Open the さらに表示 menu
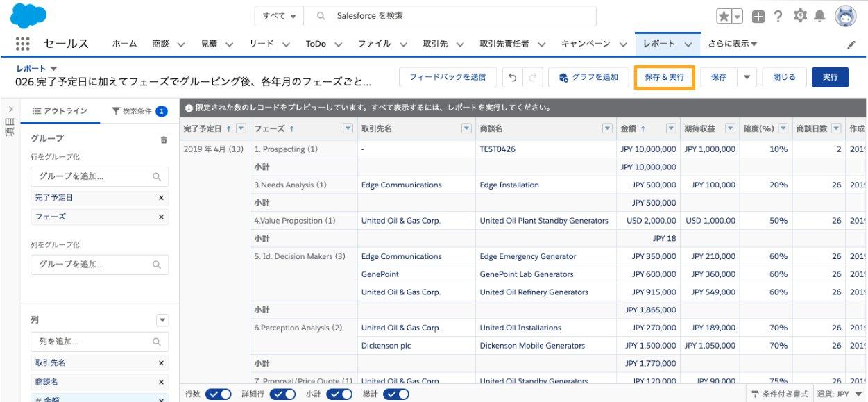Image resolution: width=868 pixels, height=402 pixels. [733, 44]
